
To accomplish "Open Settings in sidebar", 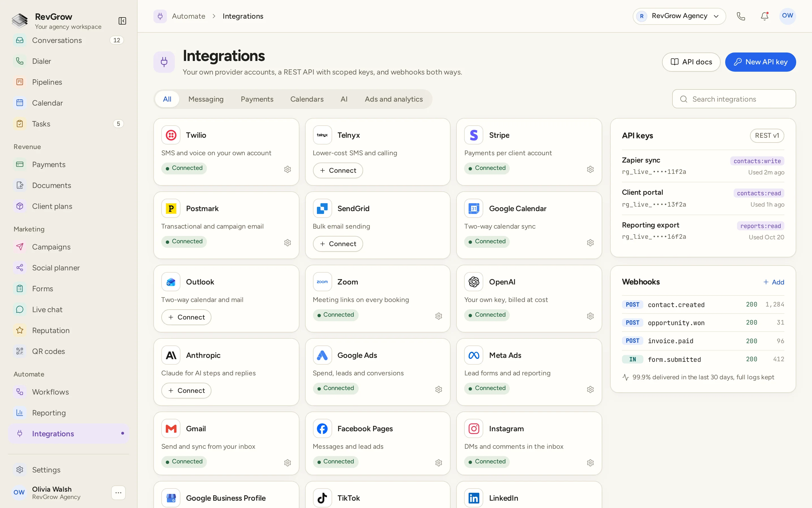I will pyautogui.click(x=69, y=470).
